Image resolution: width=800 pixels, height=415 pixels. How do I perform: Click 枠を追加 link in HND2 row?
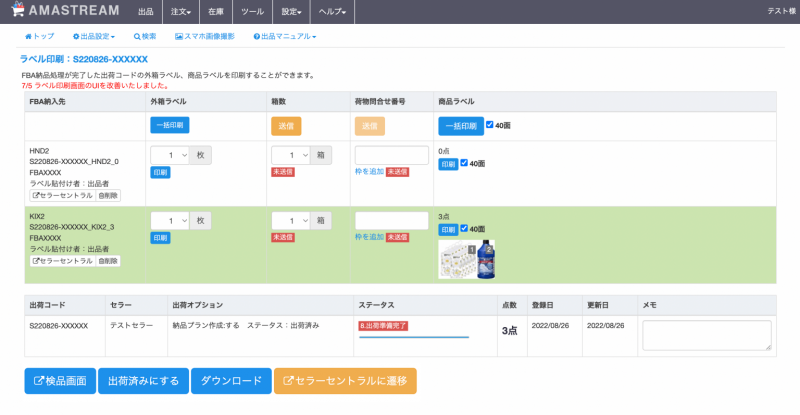click(369, 172)
